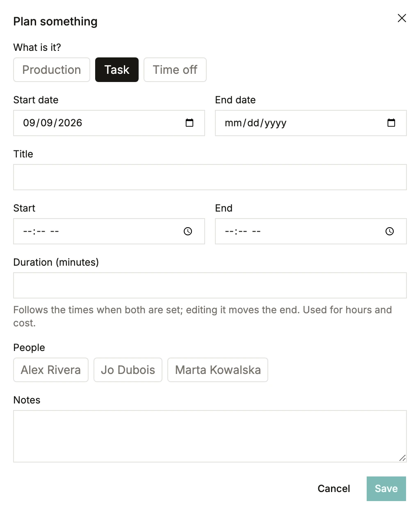Select the Time off type
Viewport: 420px width, 515px height.
coord(175,70)
